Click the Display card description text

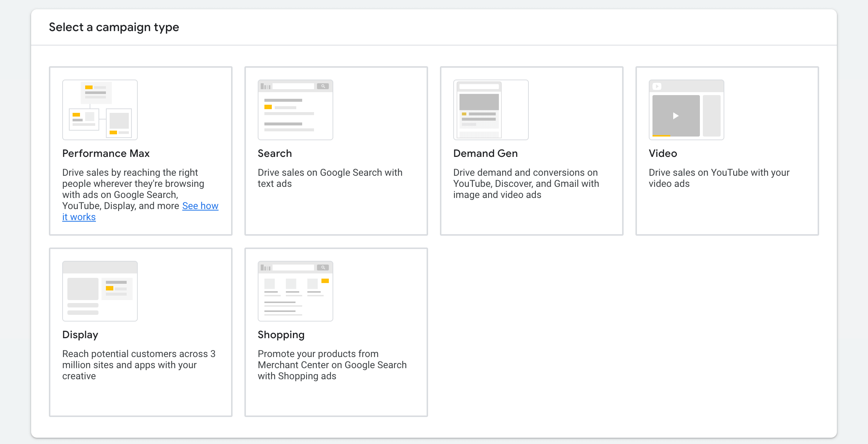[138, 365]
